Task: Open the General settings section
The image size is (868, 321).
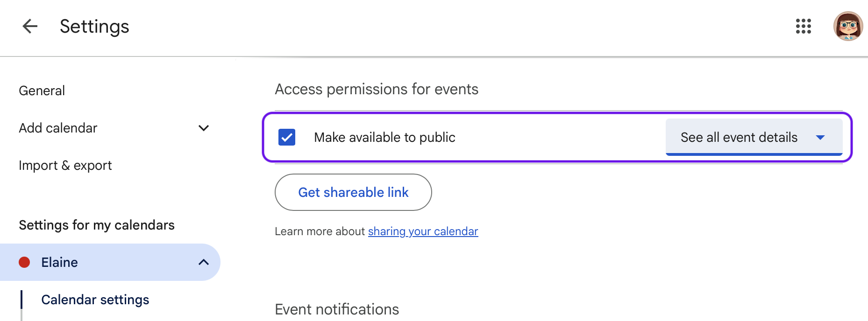Action: [42, 91]
